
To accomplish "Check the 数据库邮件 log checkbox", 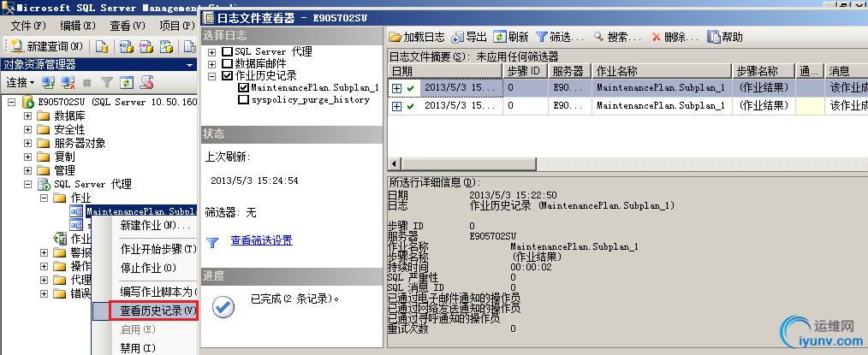I will tap(227, 64).
